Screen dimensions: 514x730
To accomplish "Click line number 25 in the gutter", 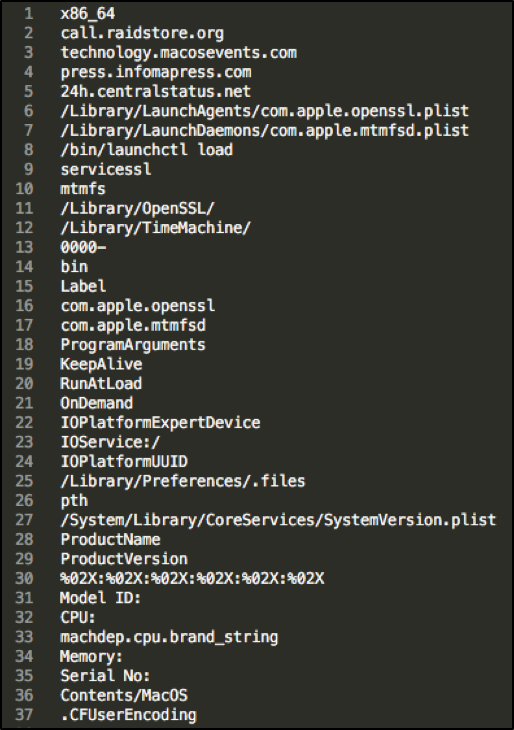I will coord(24,481).
